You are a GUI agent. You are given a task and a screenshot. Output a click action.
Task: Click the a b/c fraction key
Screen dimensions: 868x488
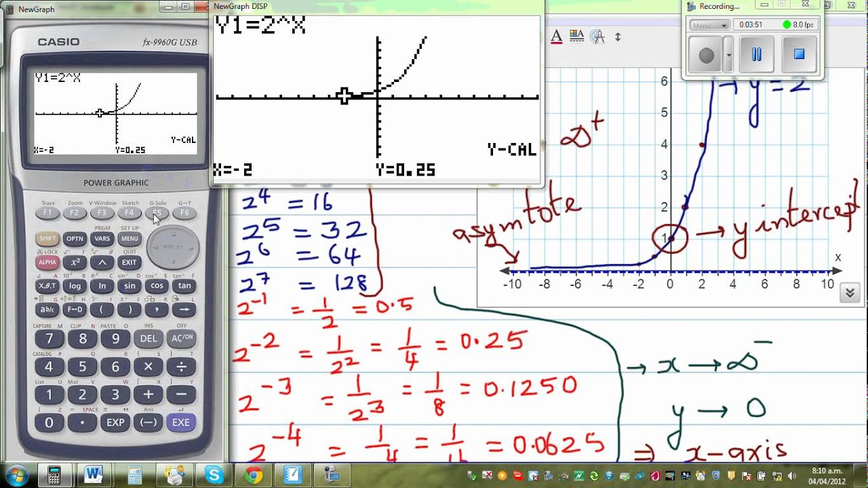pyautogui.click(x=47, y=310)
